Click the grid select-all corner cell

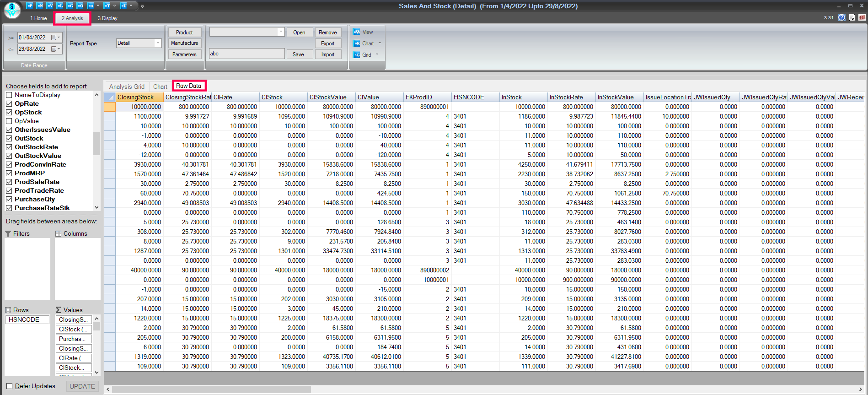coord(110,97)
